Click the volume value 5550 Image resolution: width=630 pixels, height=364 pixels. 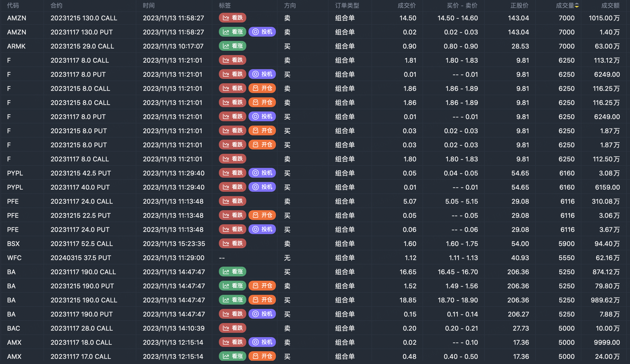click(567, 258)
